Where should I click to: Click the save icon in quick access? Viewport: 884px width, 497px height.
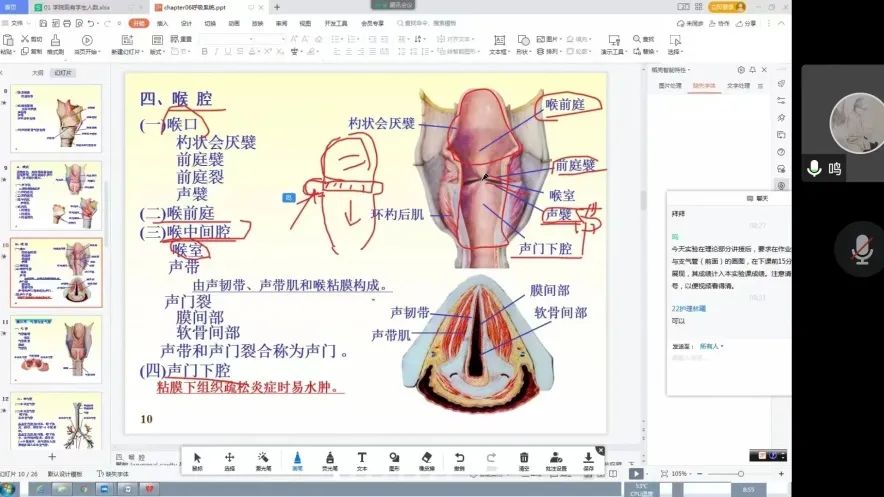43,23
